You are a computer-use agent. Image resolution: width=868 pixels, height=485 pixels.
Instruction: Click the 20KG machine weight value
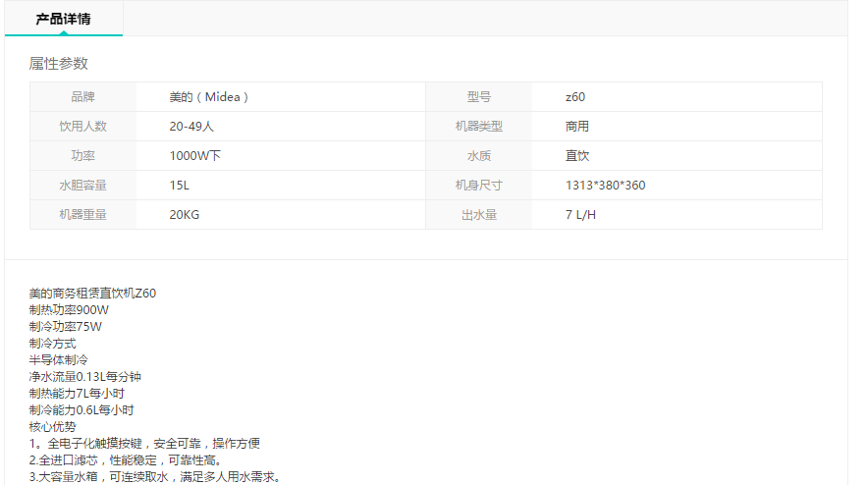185,215
